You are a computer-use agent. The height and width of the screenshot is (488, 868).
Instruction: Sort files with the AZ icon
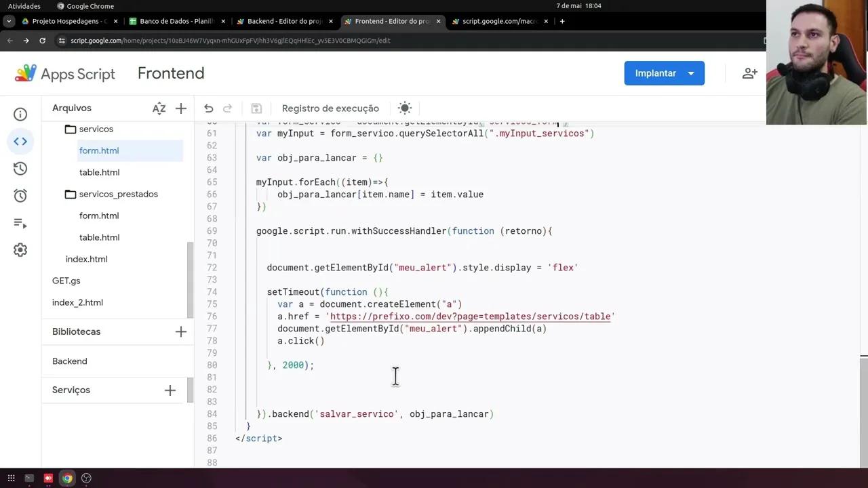click(x=159, y=108)
